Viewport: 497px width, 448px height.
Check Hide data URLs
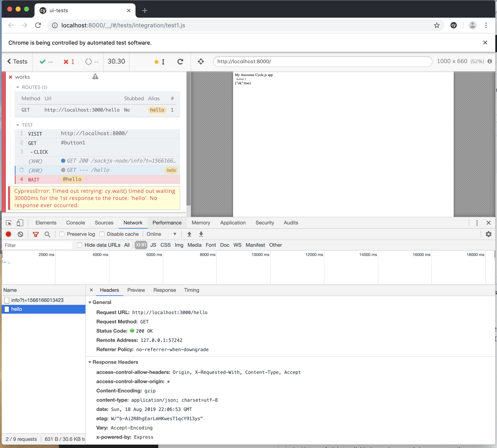pos(80,245)
